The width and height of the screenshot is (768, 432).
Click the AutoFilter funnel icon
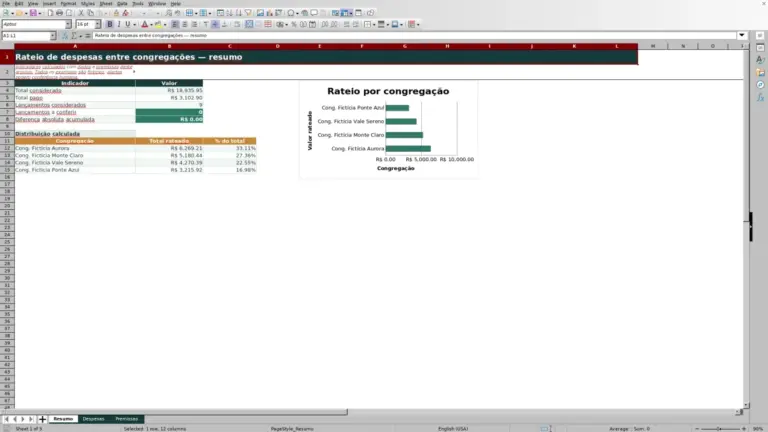point(248,13)
